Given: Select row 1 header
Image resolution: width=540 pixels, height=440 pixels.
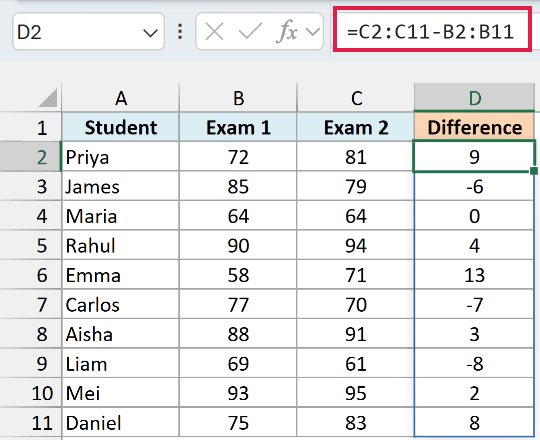Looking at the screenshot, I should [x=31, y=127].
